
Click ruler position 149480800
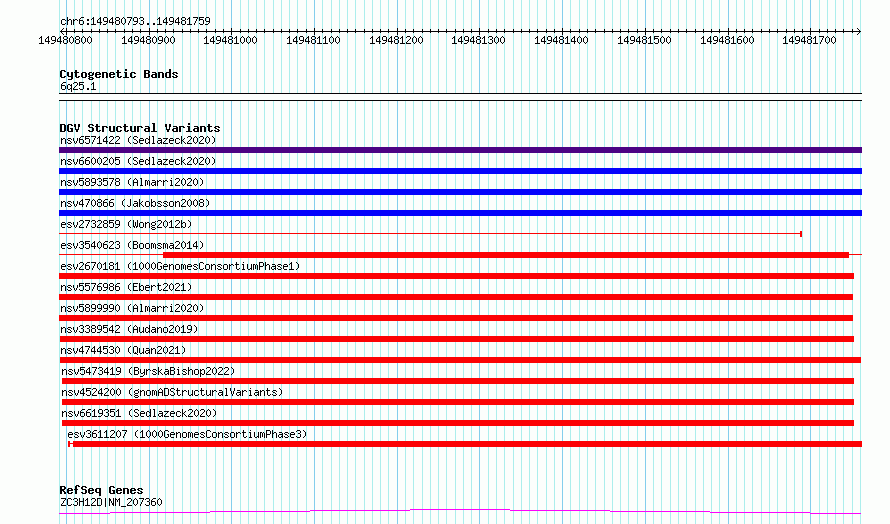click(x=65, y=40)
